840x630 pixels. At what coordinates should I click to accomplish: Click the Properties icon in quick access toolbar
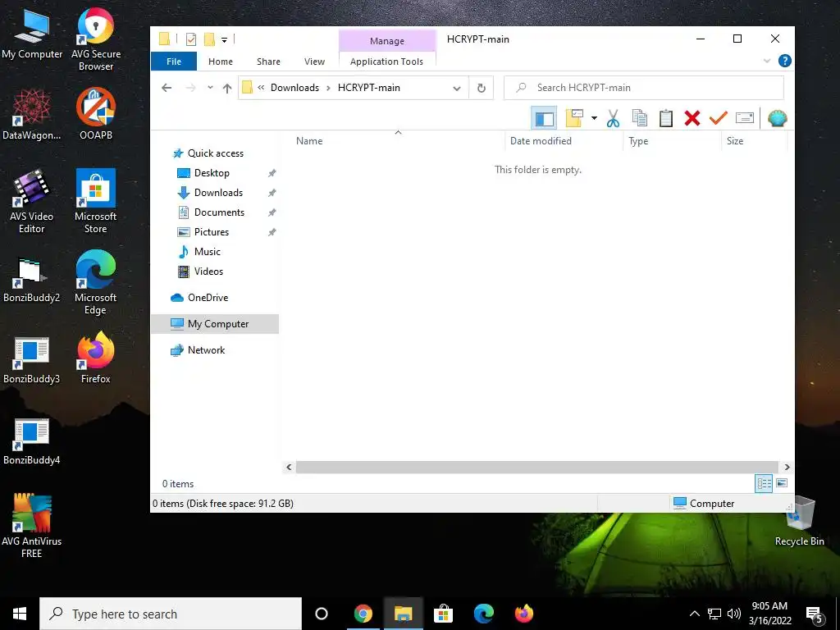[191, 39]
